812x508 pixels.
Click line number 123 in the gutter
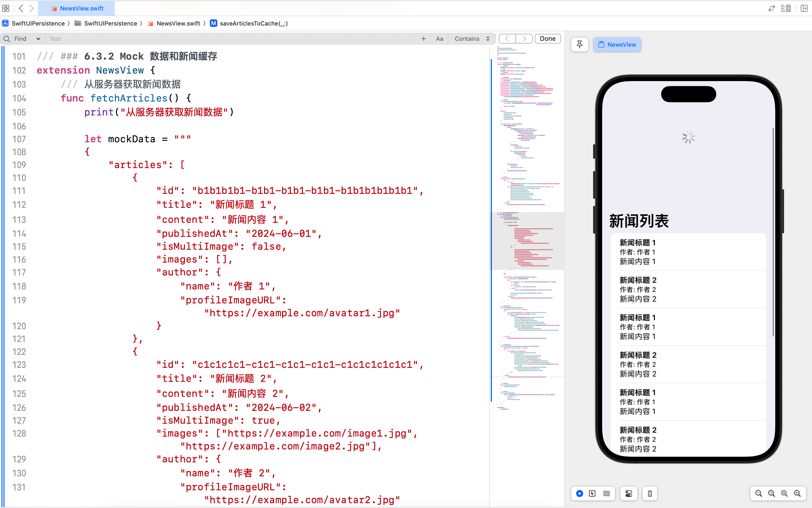(19, 365)
